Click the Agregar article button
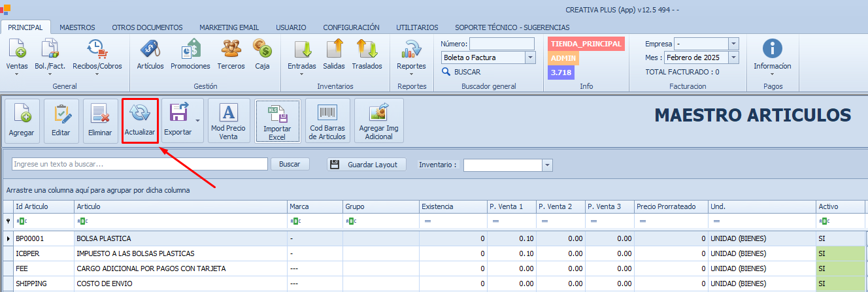The image size is (868, 292). tap(23, 120)
